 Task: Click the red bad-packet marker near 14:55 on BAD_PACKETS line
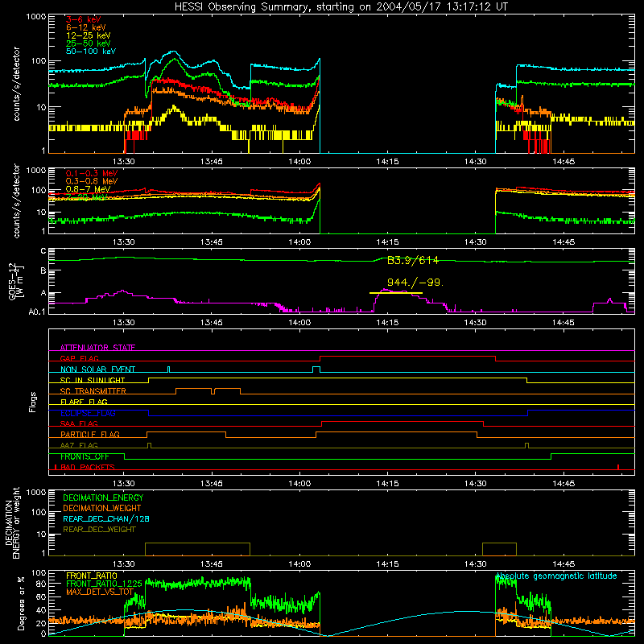618,467
